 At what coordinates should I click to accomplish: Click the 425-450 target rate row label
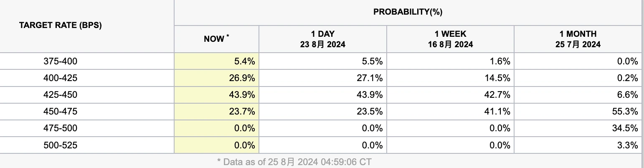(61, 95)
